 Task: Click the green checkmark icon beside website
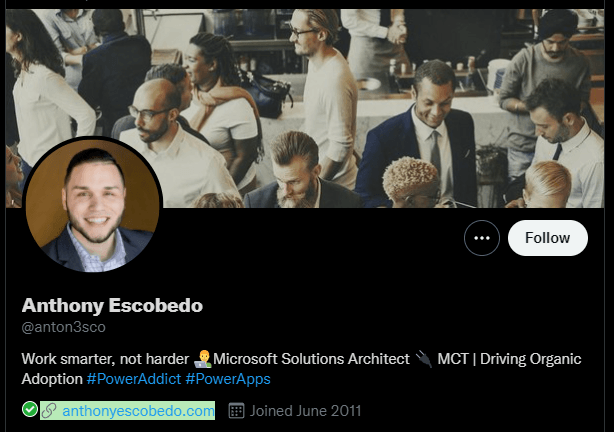(30, 409)
